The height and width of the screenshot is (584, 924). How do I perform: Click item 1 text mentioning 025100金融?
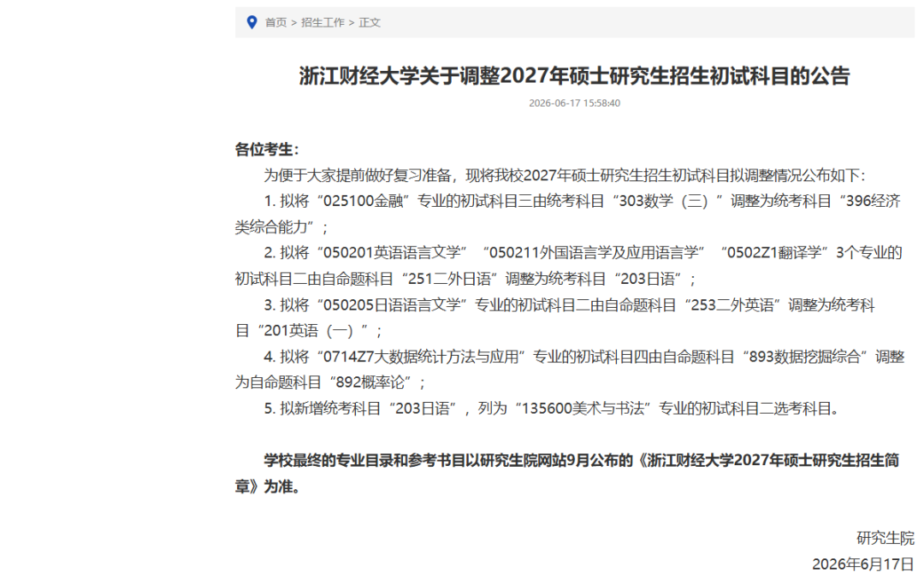pyautogui.click(x=583, y=201)
